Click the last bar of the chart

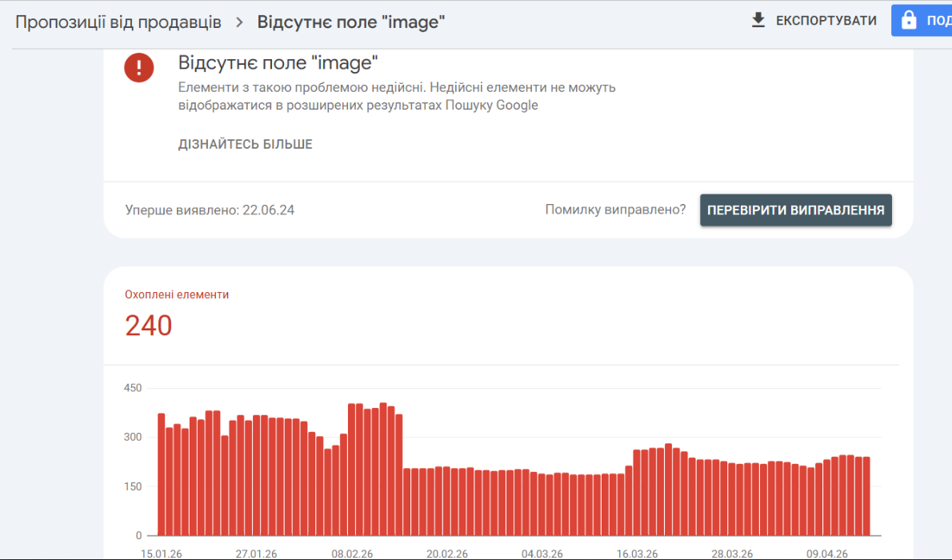(x=866, y=496)
